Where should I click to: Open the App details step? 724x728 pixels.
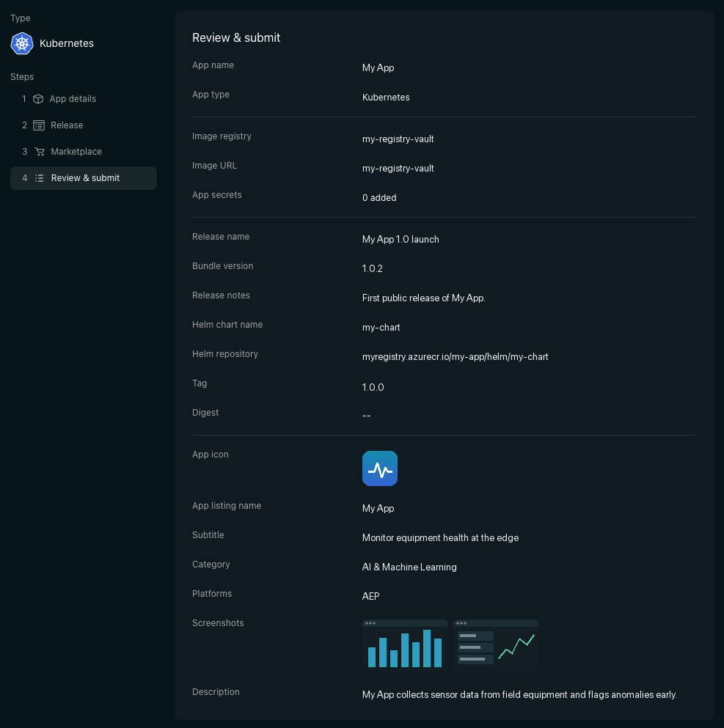84,99
